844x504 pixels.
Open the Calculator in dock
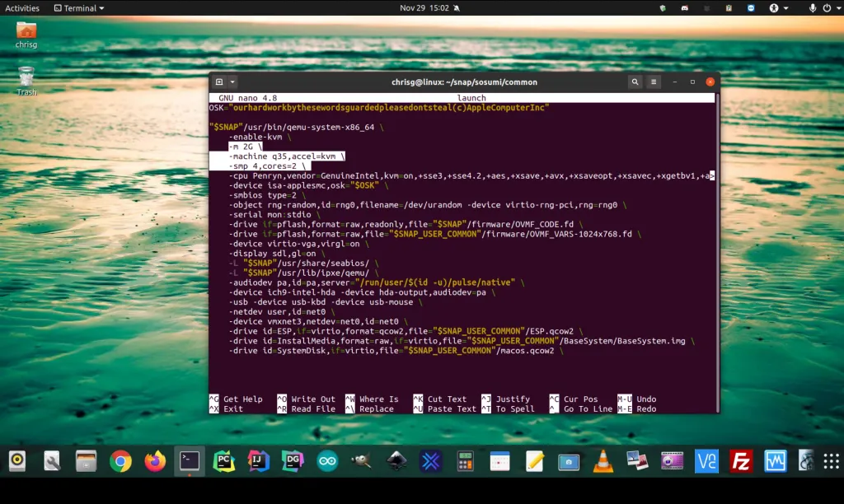[465, 460]
